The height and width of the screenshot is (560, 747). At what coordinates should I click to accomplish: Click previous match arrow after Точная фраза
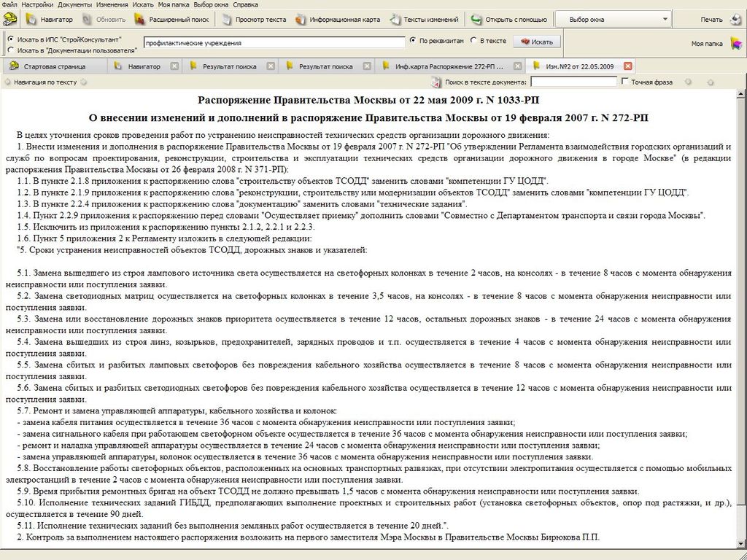(688, 82)
